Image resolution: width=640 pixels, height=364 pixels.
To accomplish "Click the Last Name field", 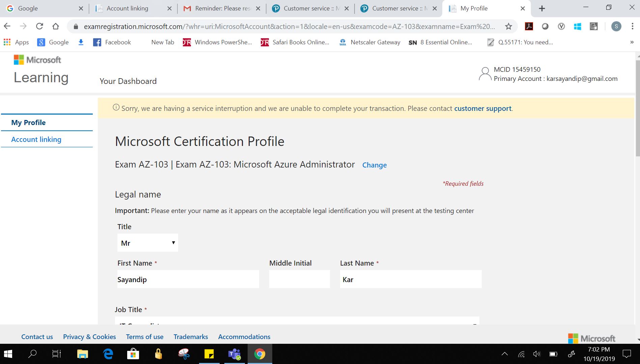I will point(411,279).
